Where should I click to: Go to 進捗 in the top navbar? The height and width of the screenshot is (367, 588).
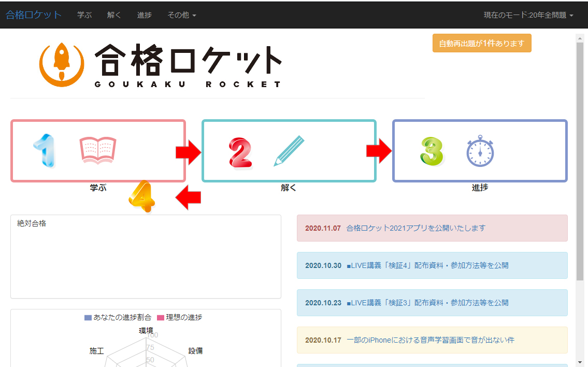click(145, 15)
